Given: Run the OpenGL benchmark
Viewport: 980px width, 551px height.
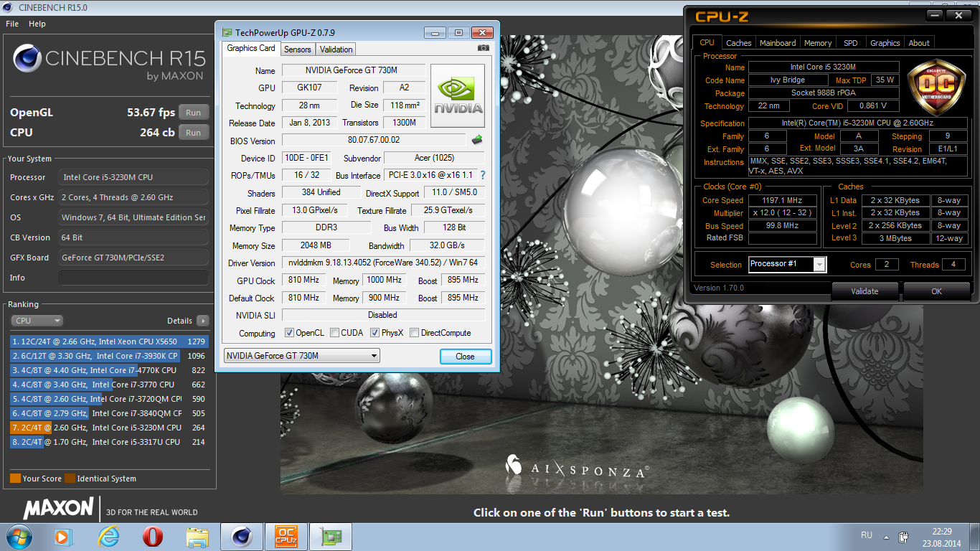Looking at the screenshot, I should point(194,113).
